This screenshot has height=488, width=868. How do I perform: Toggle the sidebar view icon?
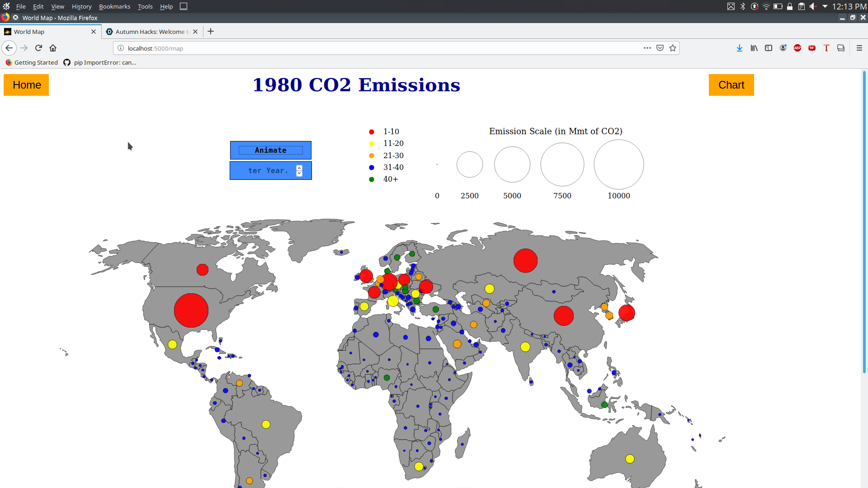(769, 48)
